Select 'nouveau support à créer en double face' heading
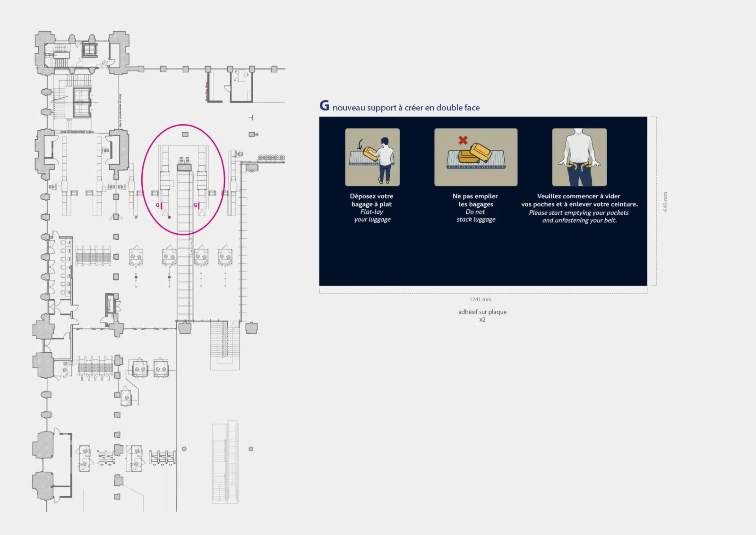The width and height of the screenshot is (756, 535). (406, 108)
